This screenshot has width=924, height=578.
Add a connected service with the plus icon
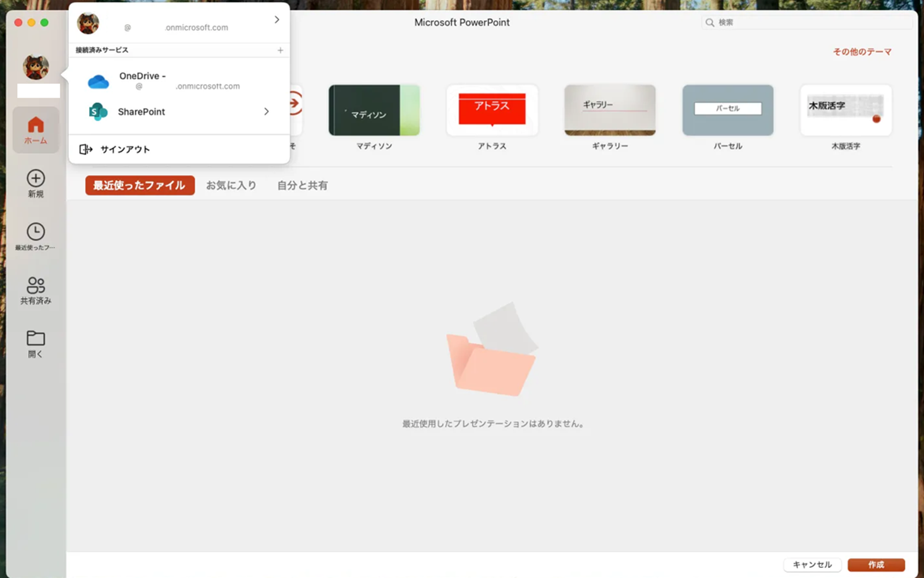click(x=280, y=50)
